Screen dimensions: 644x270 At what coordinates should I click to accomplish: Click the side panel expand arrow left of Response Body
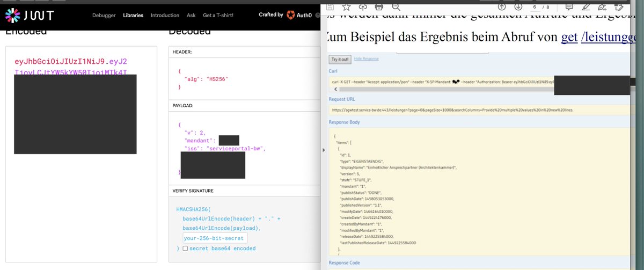click(323, 150)
